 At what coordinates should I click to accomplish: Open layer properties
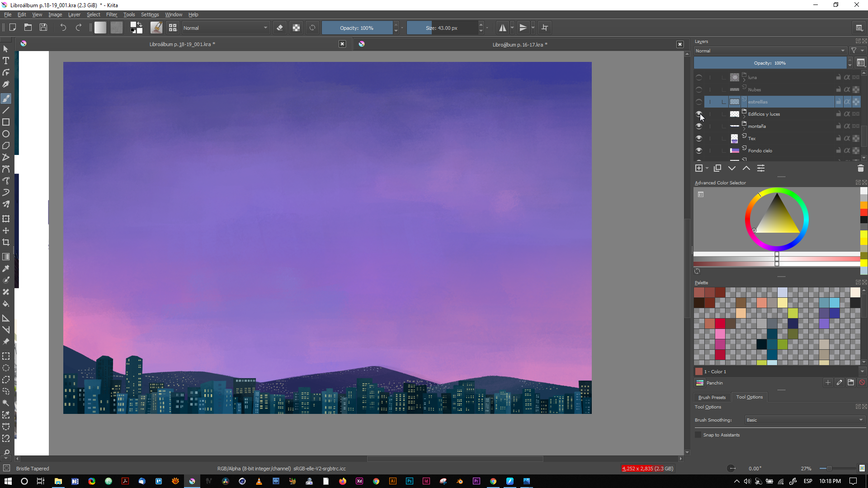point(761,168)
